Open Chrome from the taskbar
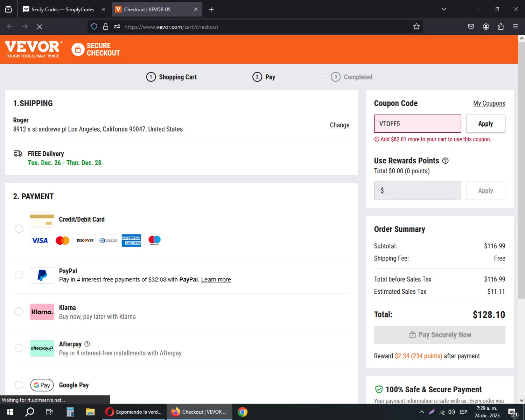This screenshot has width=525, height=420. 242,412
